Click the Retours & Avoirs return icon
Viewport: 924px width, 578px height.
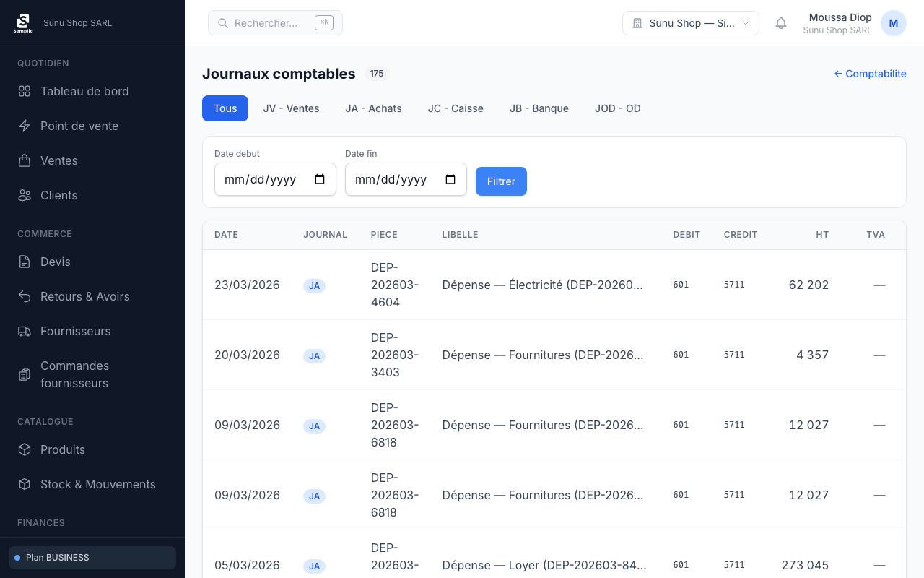coord(24,296)
